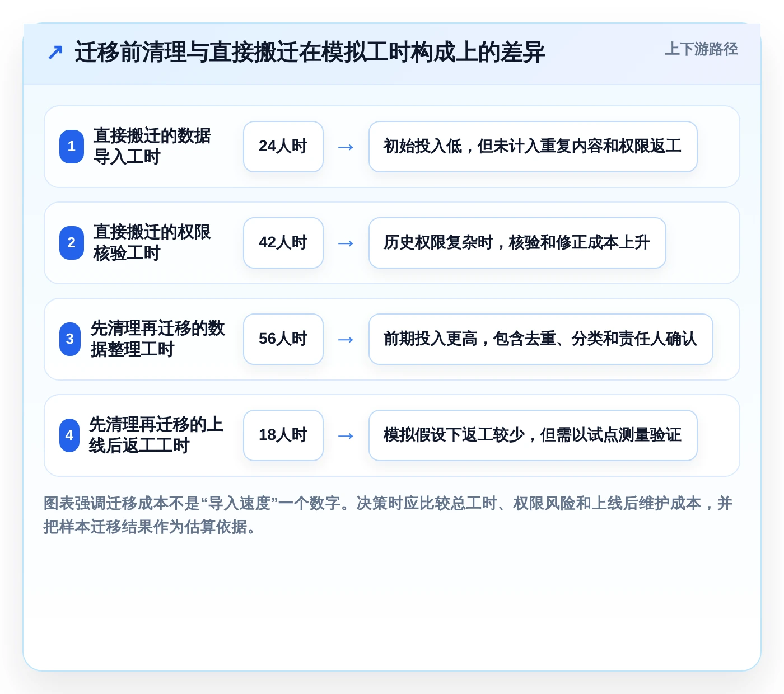
Task: Click the label 先清理再迁移的数据整理工时
Action: (158, 339)
